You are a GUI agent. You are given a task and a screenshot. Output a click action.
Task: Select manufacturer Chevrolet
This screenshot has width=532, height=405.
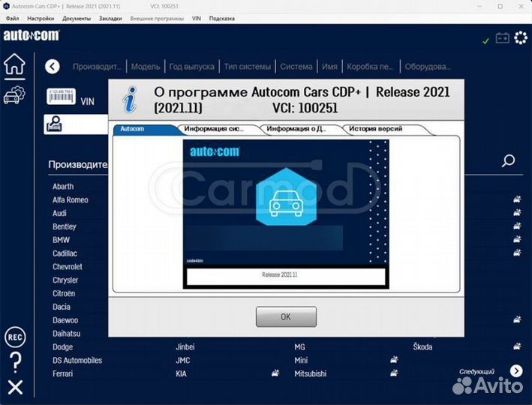click(68, 267)
